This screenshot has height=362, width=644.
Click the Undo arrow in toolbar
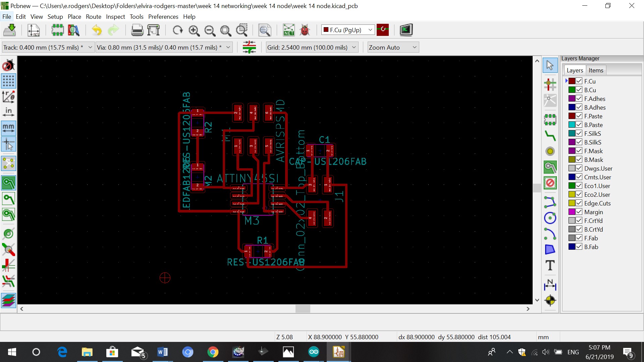tap(97, 30)
